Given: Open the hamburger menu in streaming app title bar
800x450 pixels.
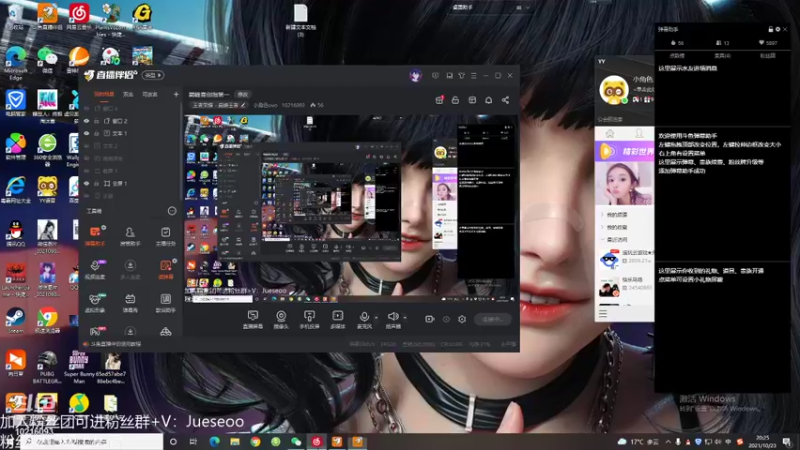Looking at the screenshot, I should [473, 76].
